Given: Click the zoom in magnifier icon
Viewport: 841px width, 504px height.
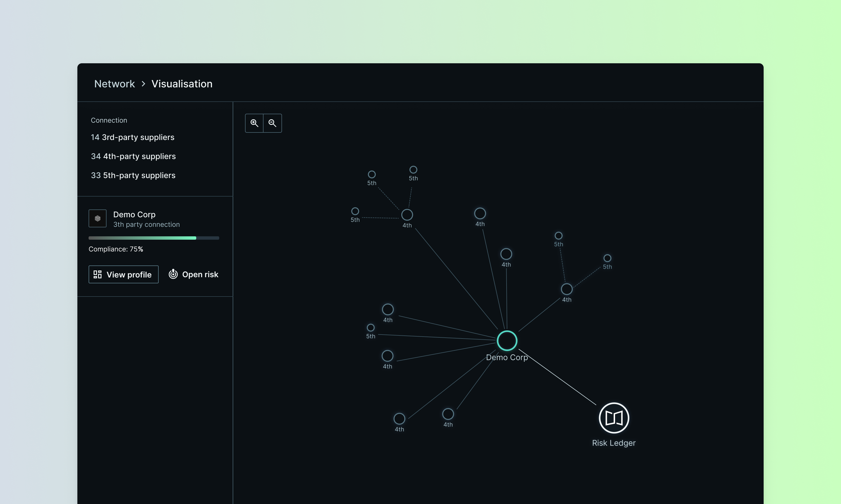Looking at the screenshot, I should 254,123.
